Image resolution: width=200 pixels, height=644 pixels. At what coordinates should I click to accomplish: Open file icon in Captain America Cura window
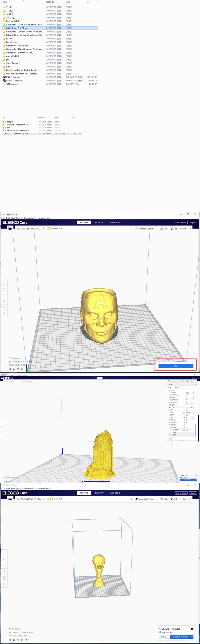coord(10,228)
